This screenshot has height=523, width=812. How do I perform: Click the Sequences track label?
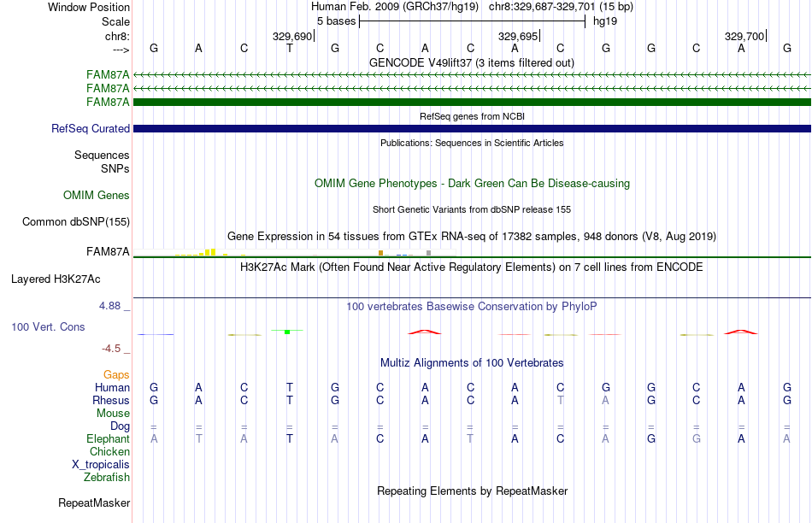click(x=102, y=155)
